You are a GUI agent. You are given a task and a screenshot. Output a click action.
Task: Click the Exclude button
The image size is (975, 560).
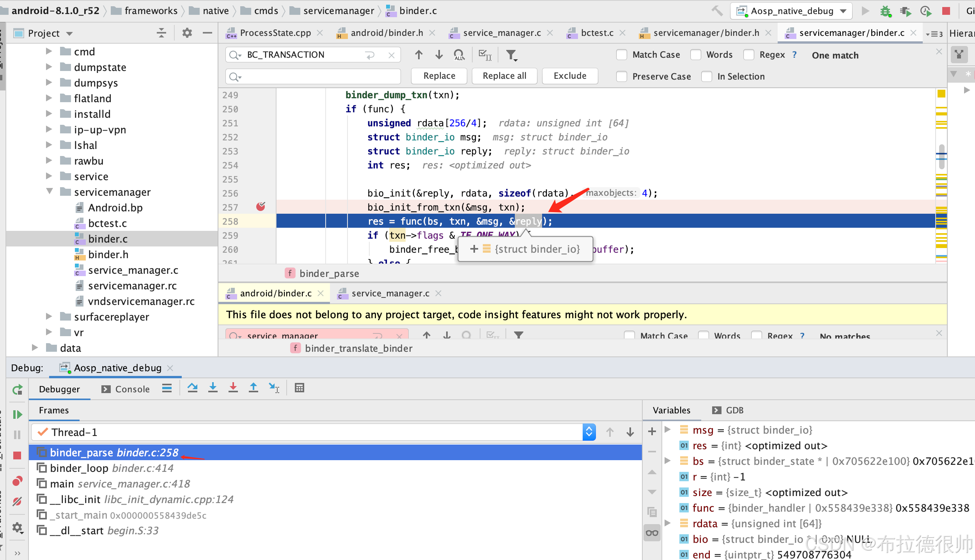pos(570,76)
